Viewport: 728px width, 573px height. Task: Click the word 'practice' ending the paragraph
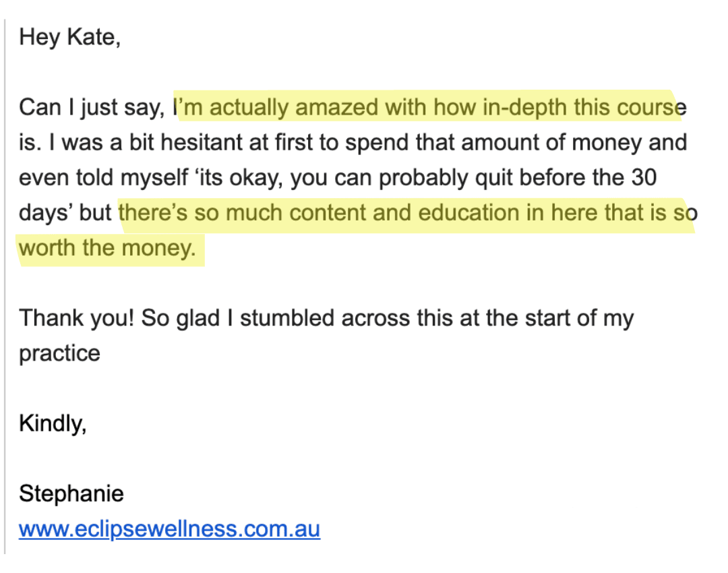[59, 354]
